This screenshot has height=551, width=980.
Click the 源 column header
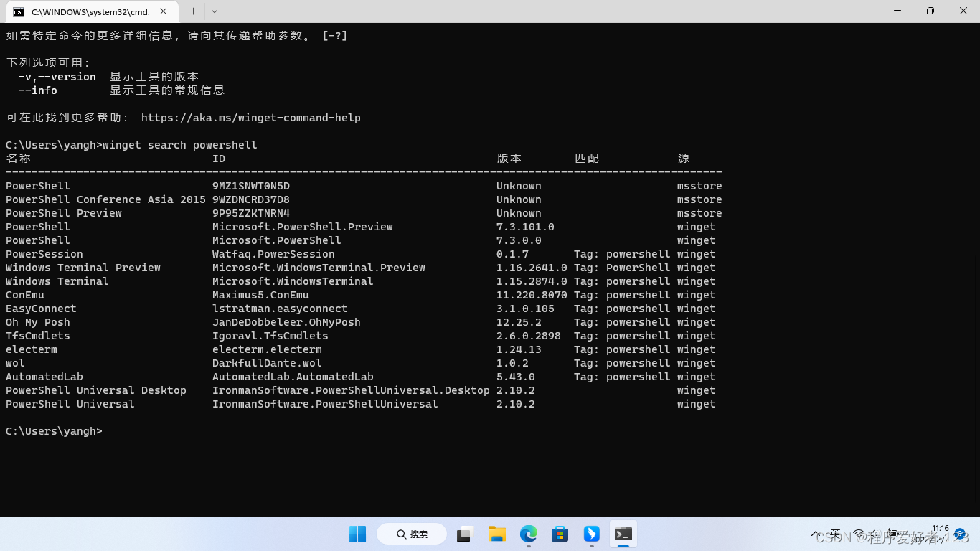pyautogui.click(x=684, y=159)
